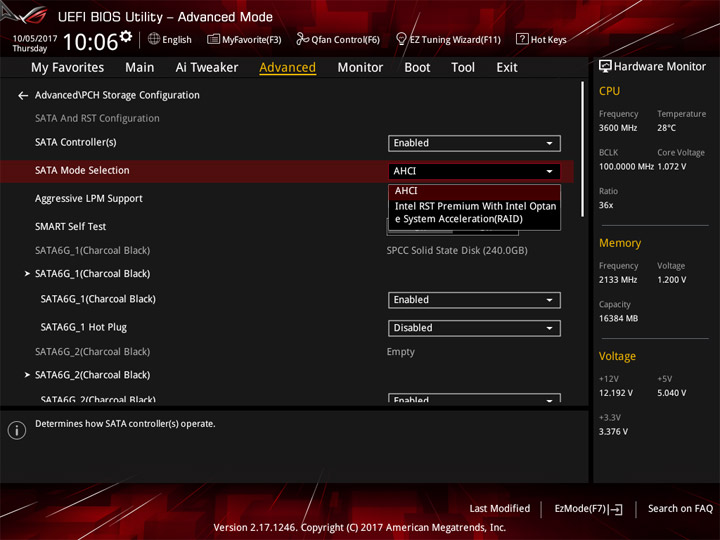Image resolution: width=720 pixels, height=540 pixels.
Task: Click the Hardware Monitor screen icon
Action: click(x=605, y=66)
